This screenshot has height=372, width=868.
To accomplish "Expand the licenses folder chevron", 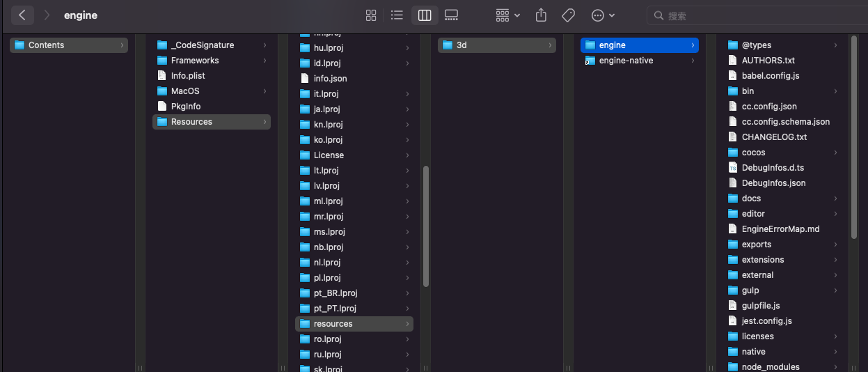I will (x=835, y=336).
